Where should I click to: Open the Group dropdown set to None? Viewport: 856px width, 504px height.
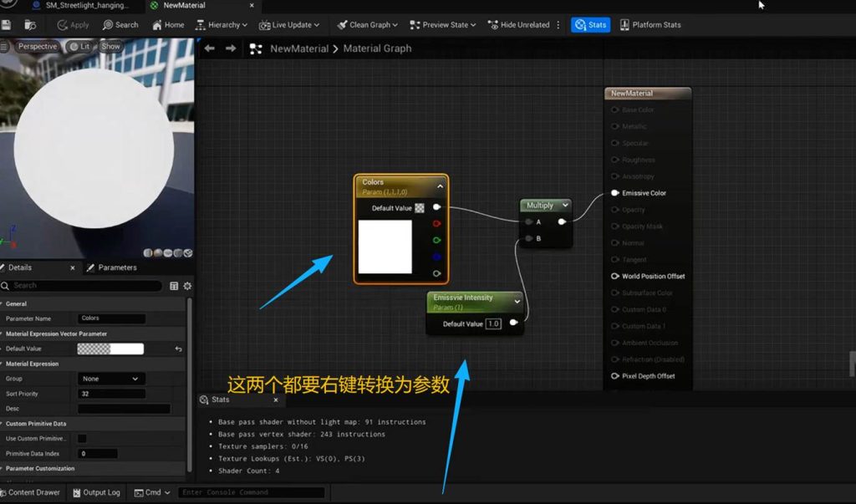point(111,379)
